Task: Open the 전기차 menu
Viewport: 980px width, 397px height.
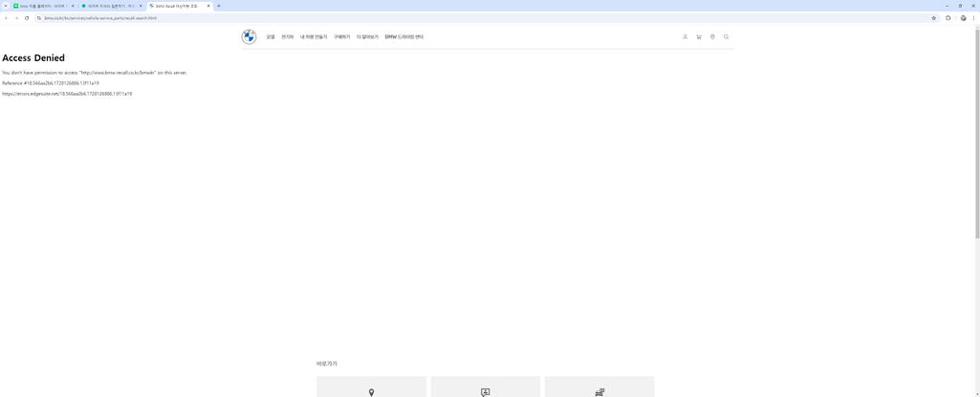Action: [288, 37]
